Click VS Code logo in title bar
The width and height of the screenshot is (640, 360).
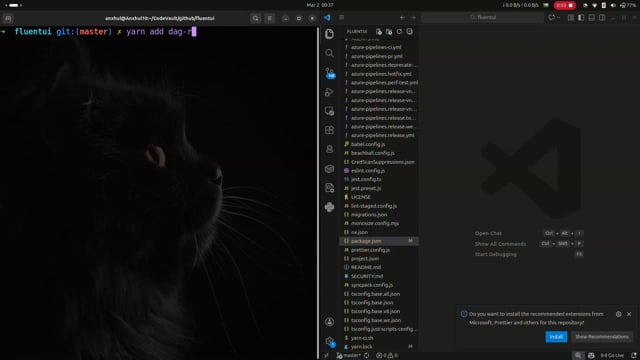327,18
